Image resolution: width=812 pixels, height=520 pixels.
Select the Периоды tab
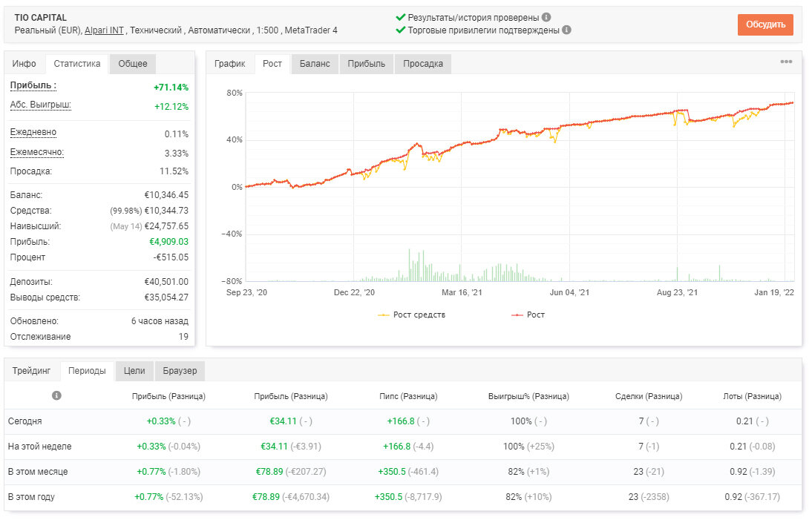pos(87,370)
